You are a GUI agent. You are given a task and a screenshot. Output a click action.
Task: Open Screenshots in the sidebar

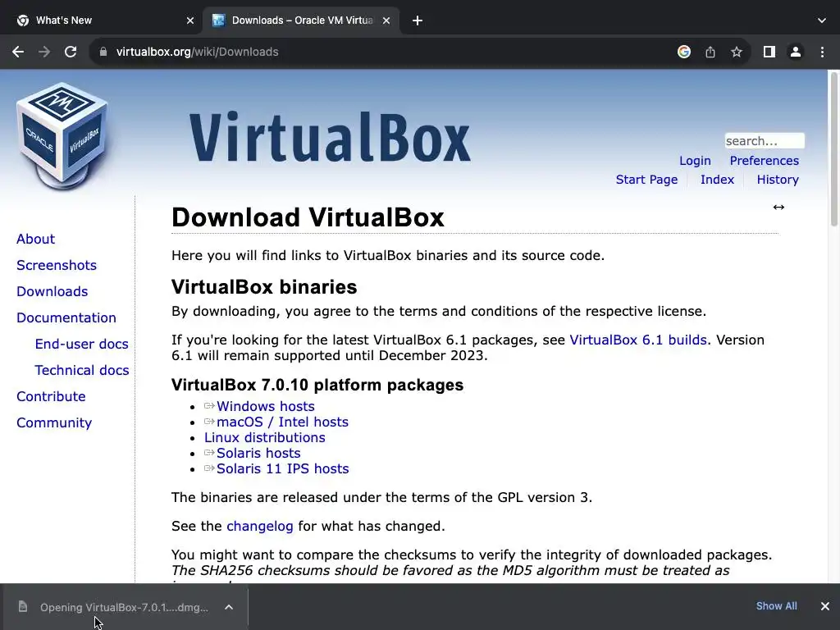(x=57, y=265)
